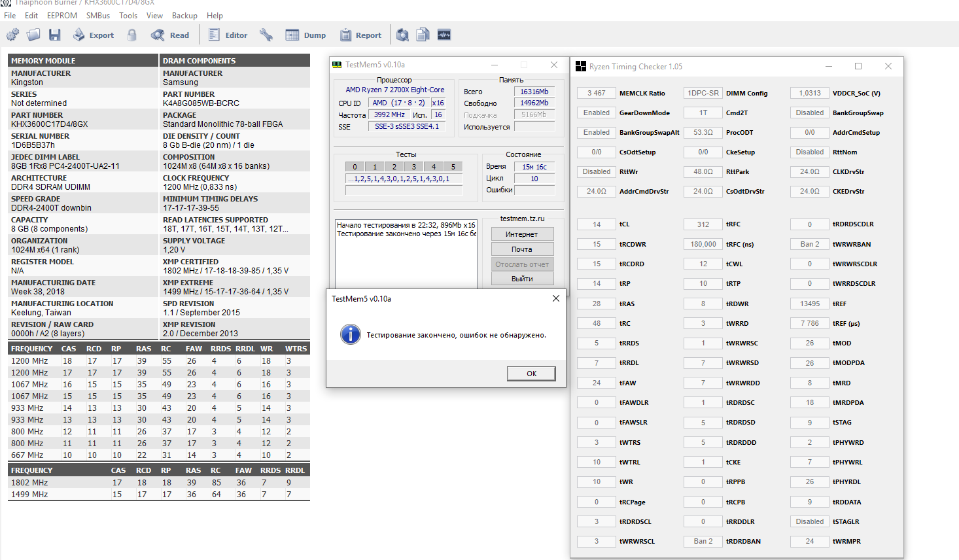The image size is (959, 560).
Task: Click the GearDownMode Enabled field
Action: click(x=597, y=113)
